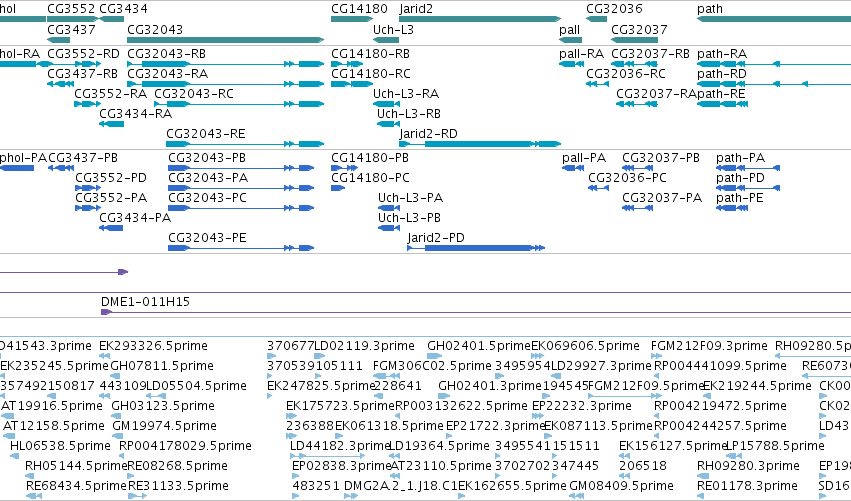Click transcript CG32043-RE
This screenshot has width=851, height=501.
pos(206,134)
